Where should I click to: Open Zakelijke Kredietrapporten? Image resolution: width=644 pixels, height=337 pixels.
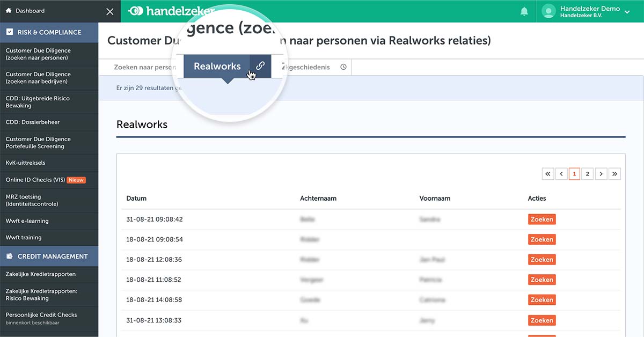tap(49, 274)
